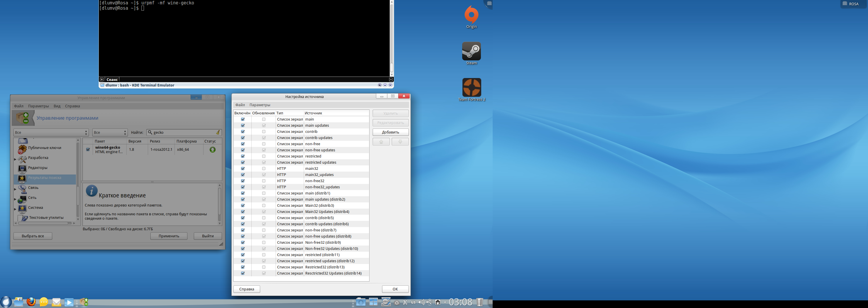868x308 pixels.
Task: Open the Вид menu in the package manager
Action: [57, 106]
